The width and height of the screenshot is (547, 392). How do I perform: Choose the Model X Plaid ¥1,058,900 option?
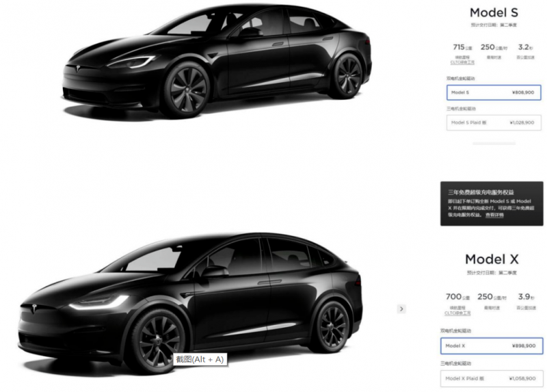[492, 378]
